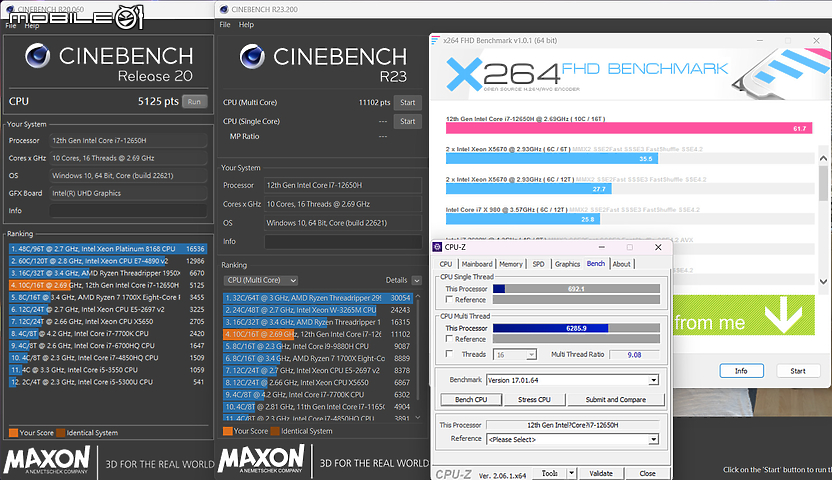Click the Cinebench R23 title bar icon
The image size is (832, 480).
click(224, 9)
